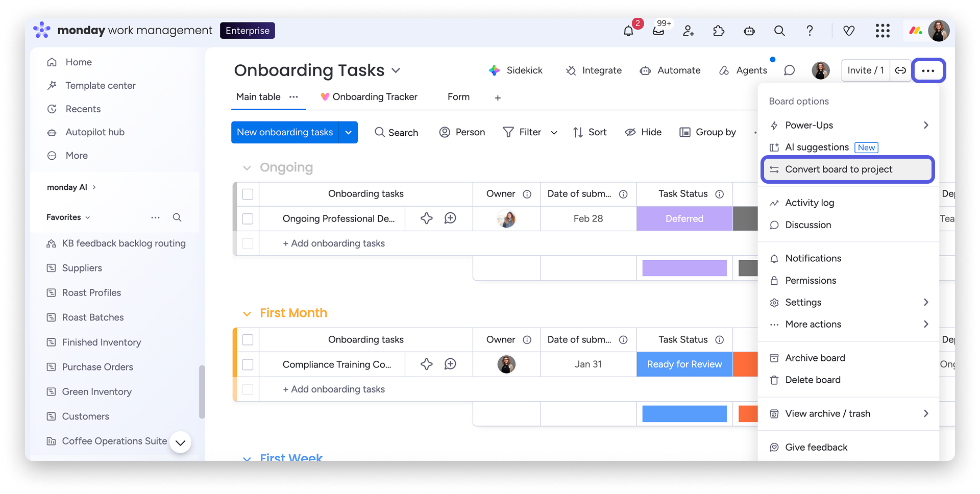980x494 pixels.
Task: Add a new view with plus icon
Action: pos(498,97)
